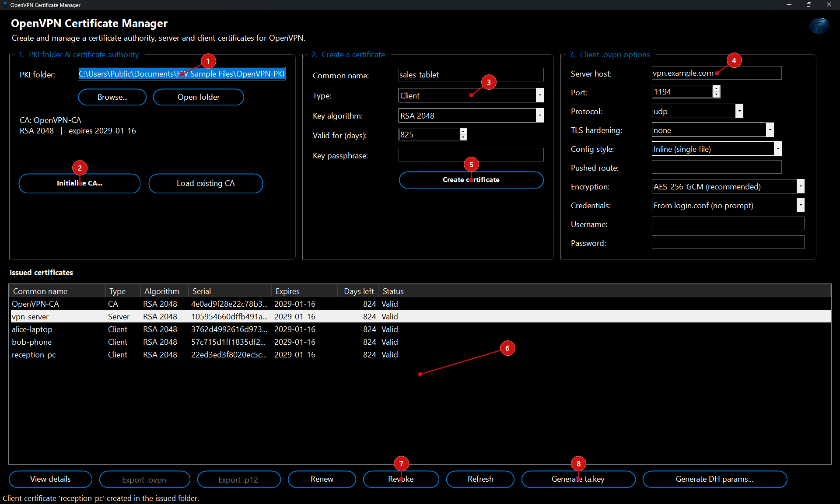The height and width of the screenshot is (504, 840).
Task: Click Generate DH params... button
Action: pyautogui.click(x=715, y=479)
